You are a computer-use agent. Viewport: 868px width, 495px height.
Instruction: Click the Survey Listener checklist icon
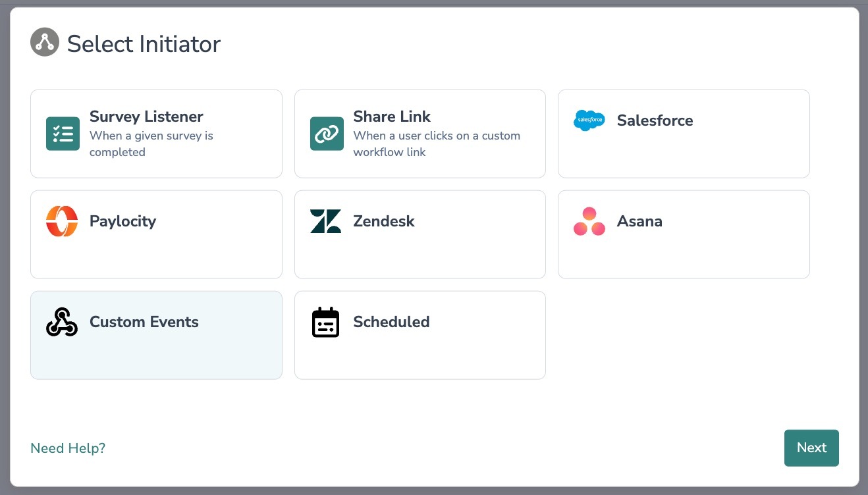[63, 134]
